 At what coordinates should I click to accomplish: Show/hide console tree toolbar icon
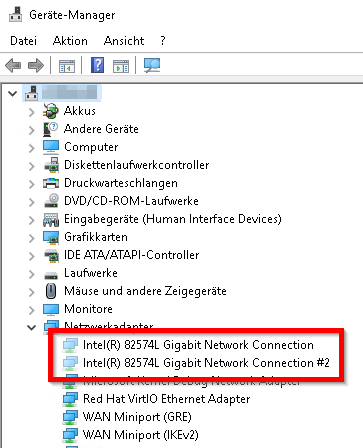[67, 66]
